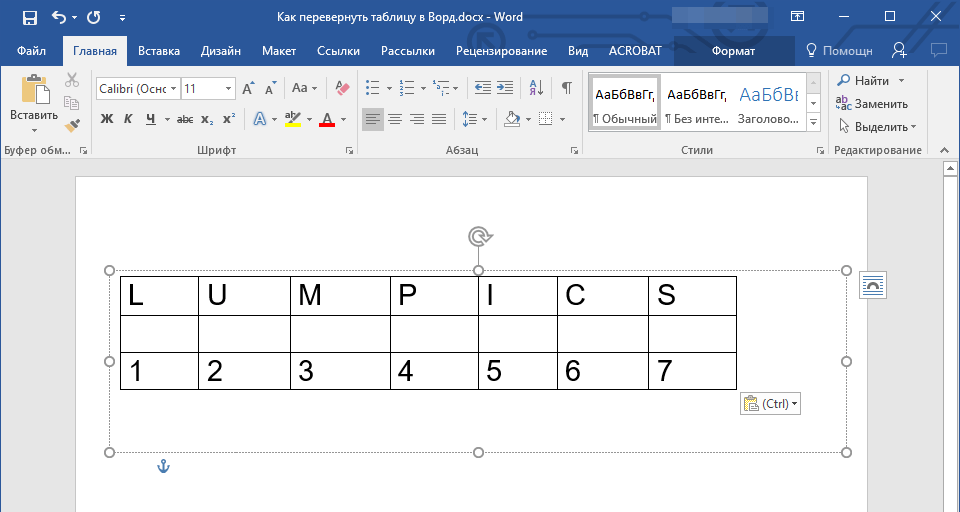
Task: Toggle bold formatting (Ж)
Action: (107, 119)
